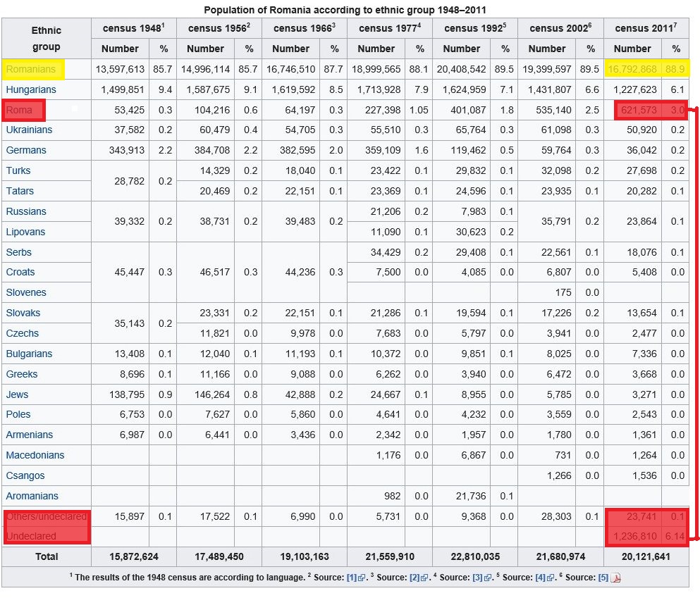700x598 pixels.
Task: Open source link [4] in the footnote
Action: [x=540, y=578]
